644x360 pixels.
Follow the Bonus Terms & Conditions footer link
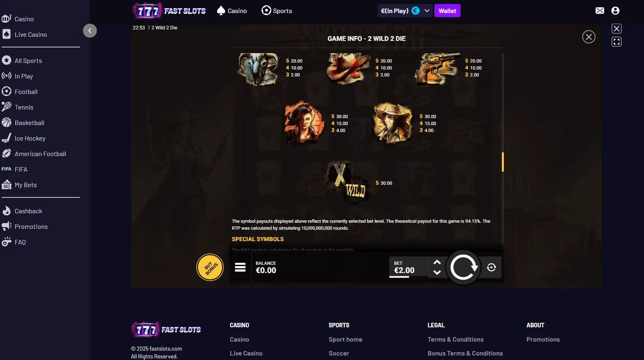pos(465,353)
